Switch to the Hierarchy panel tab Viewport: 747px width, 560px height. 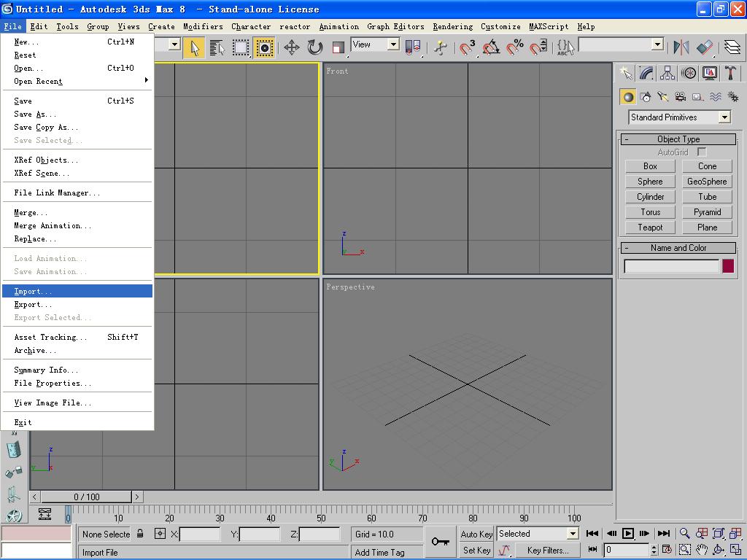coord(667,73)
